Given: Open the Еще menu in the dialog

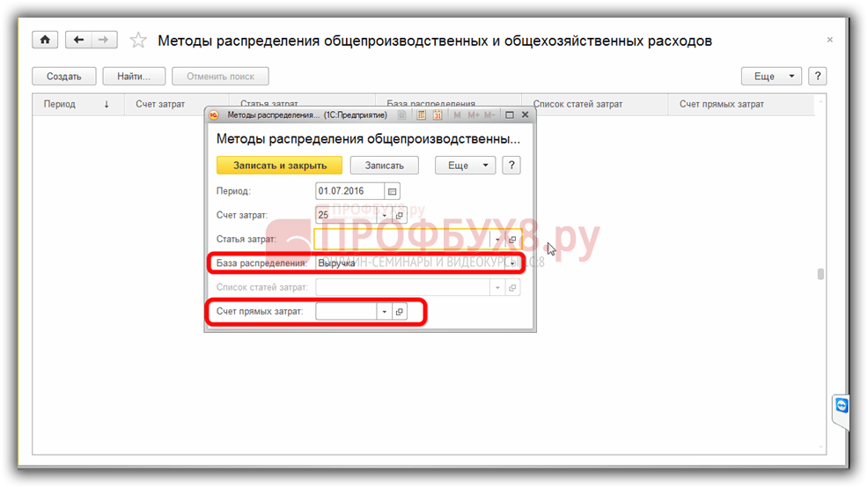Looking at the screenshot, I should [465, 166].
